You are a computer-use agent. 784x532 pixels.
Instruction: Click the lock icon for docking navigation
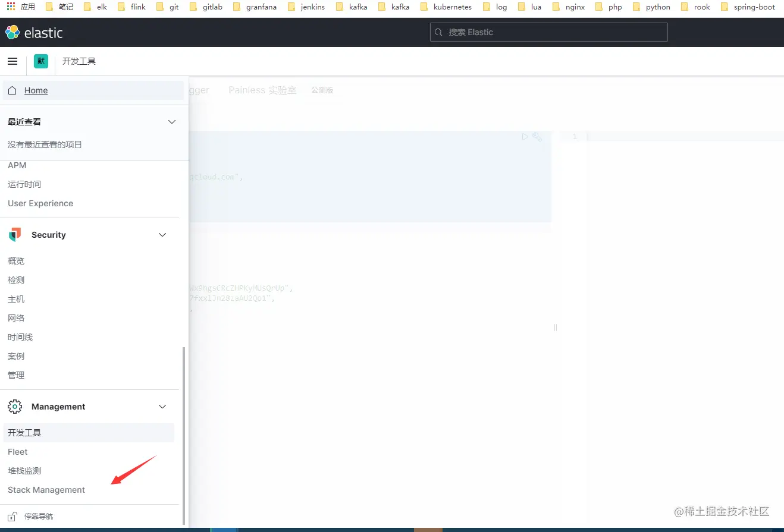[12, 517]
